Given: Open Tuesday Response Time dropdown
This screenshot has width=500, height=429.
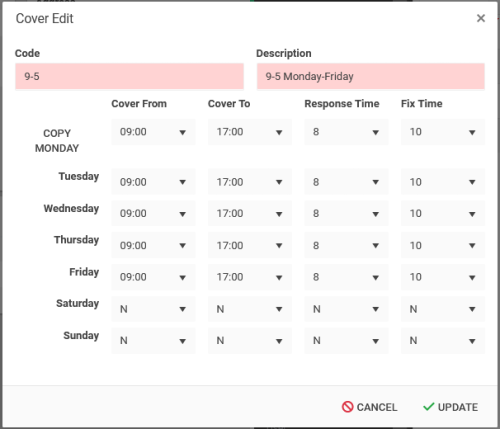Looking at the screenshot, I should click(x=346, y=182).
